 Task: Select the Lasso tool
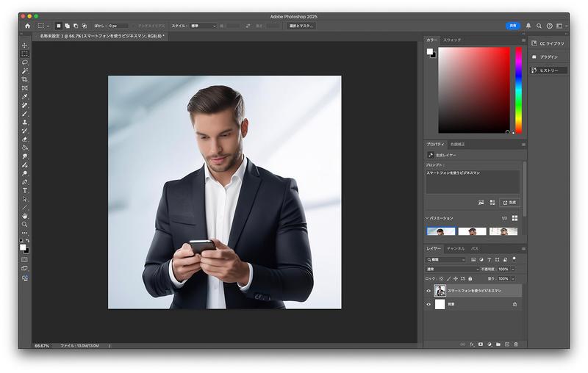point(24,62)
